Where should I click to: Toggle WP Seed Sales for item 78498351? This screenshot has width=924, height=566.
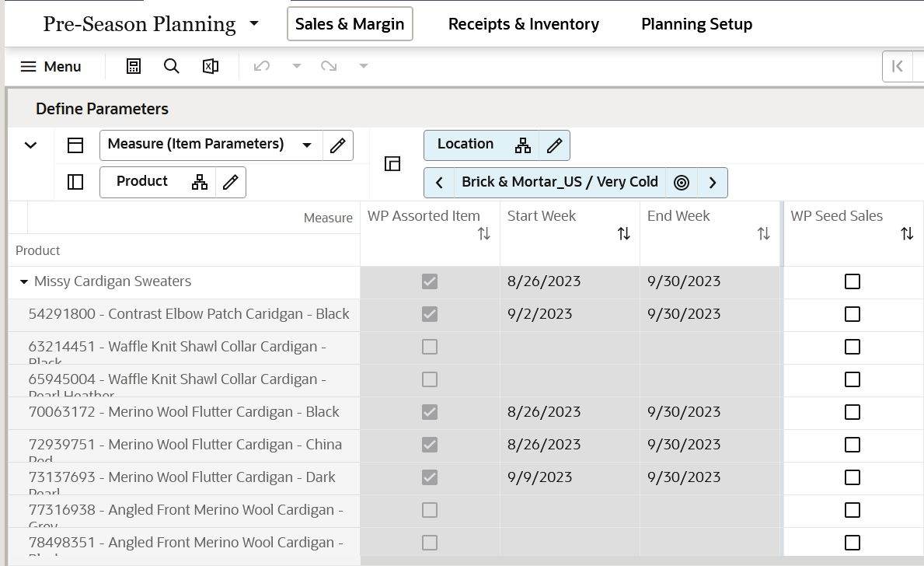point(852,543)
